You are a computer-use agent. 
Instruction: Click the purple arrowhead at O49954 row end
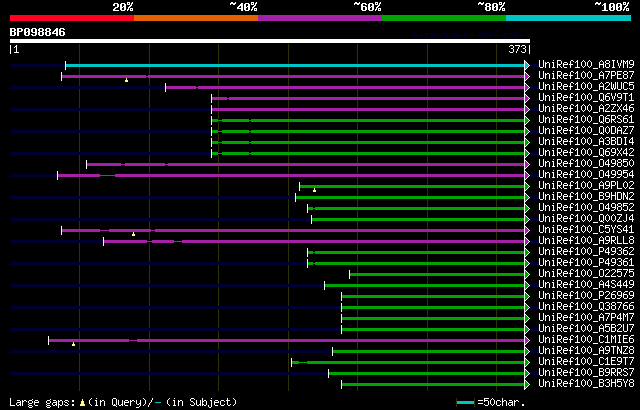click(x=527, y=175)
